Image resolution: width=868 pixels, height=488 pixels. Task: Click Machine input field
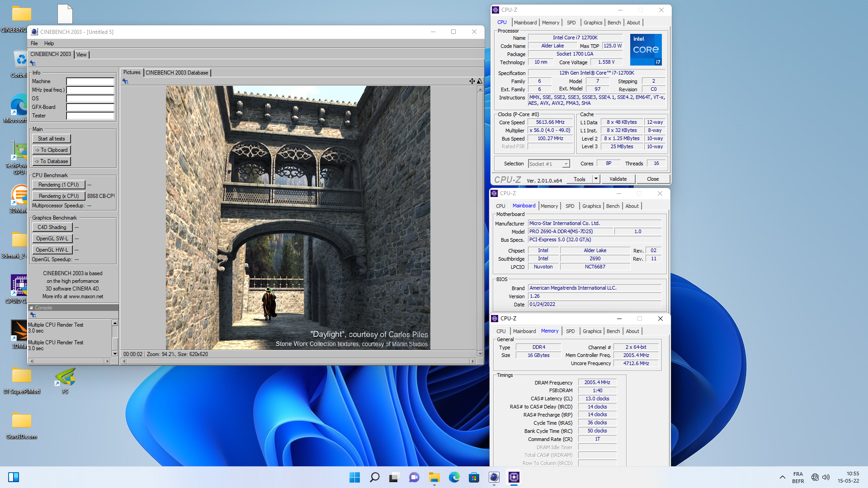pyautogui.click(x=90, y=81)
